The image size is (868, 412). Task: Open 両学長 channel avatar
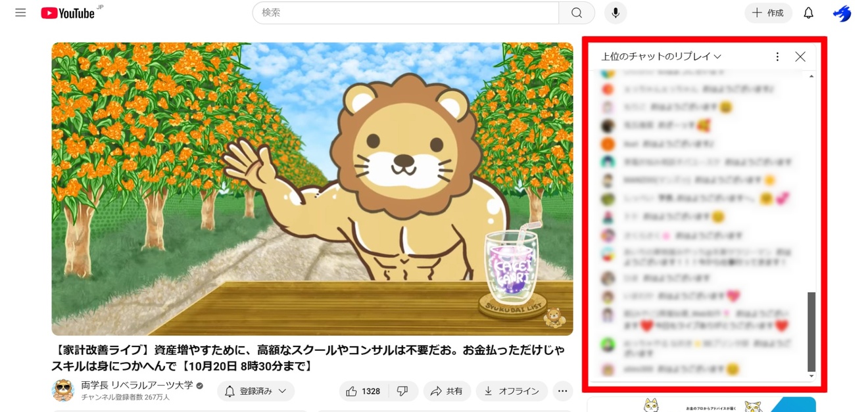[x=63, y=390]
